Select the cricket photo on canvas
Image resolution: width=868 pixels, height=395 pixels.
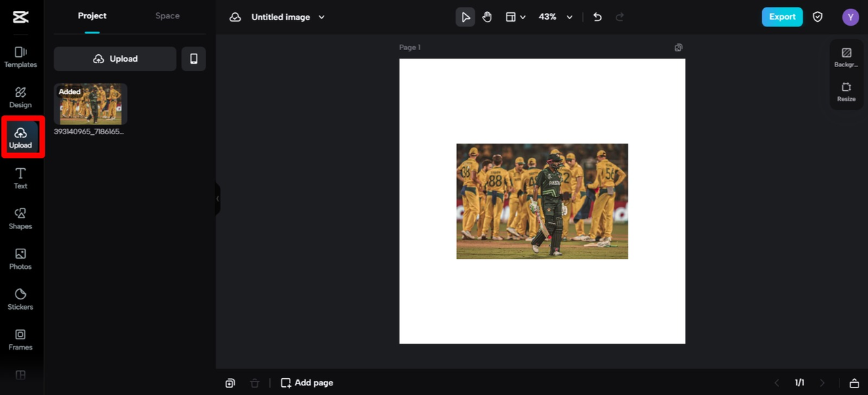point(542,201)
